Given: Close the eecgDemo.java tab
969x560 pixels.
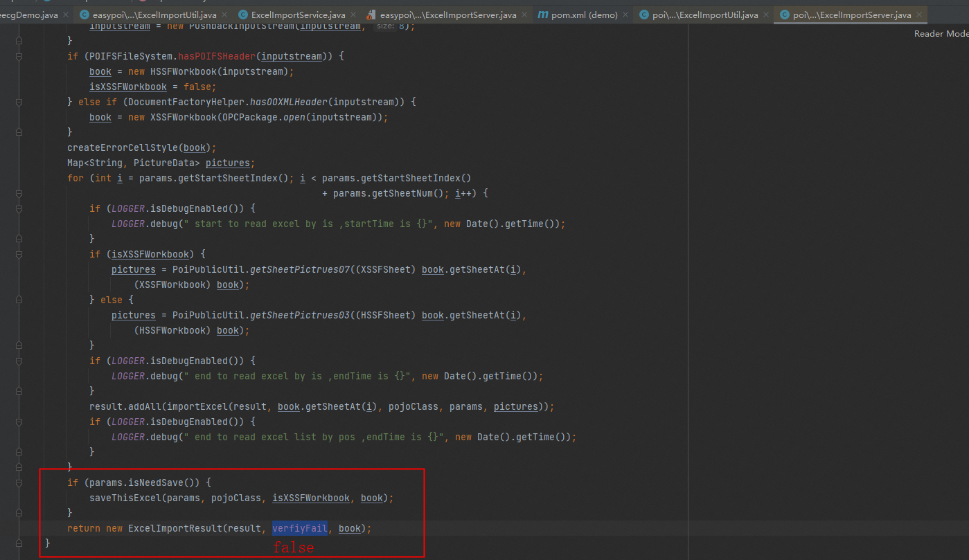Looking at the screenshot, I should coord(65,15).
